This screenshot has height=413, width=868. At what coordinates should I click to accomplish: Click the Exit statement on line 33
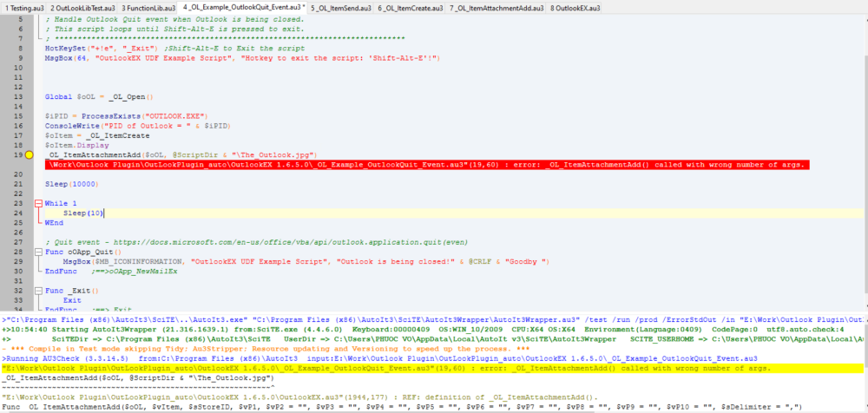[71, 300]
